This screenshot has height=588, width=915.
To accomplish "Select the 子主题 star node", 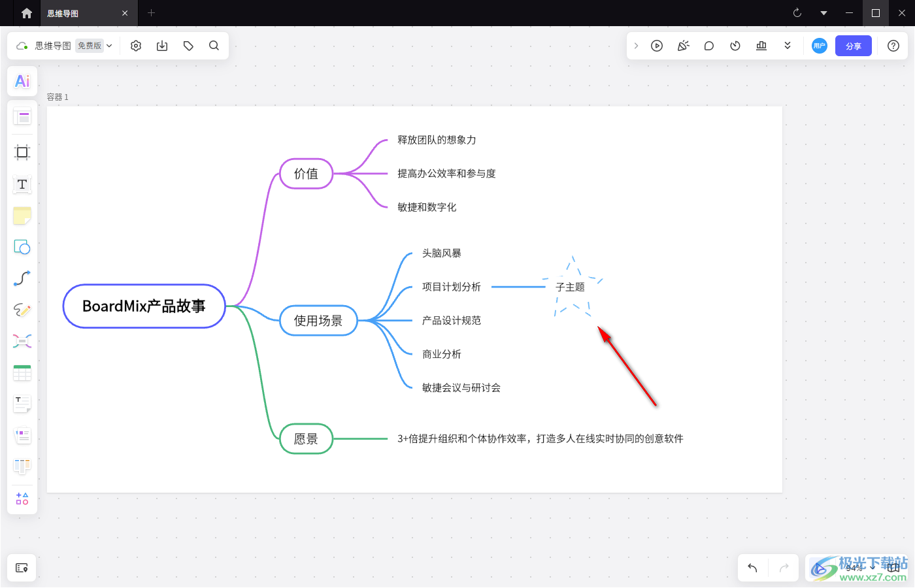I will click(571, 287).
